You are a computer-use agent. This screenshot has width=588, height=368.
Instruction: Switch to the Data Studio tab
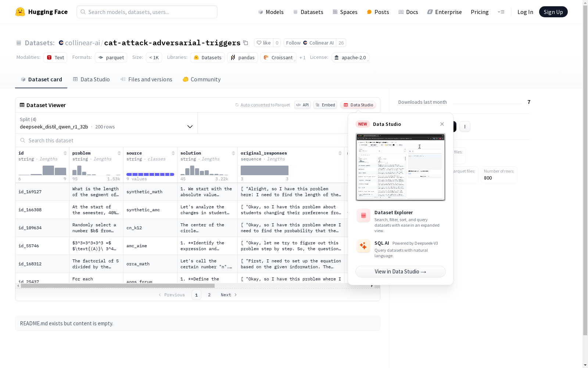pyautogui.click(x=91, y=79)
